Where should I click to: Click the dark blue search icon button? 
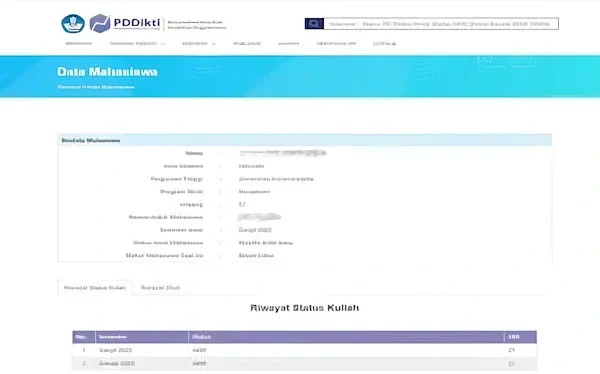tap(314, 24)
